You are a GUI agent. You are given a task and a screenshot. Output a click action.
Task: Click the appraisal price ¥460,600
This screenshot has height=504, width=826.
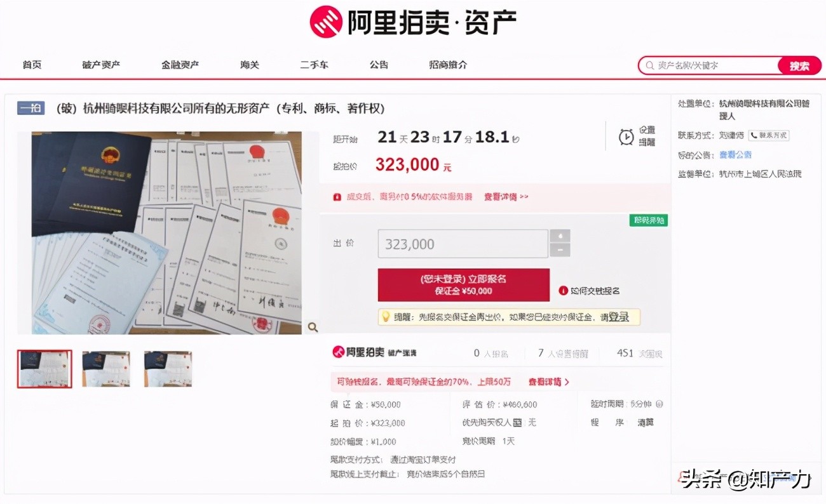[x=519, y=404]
